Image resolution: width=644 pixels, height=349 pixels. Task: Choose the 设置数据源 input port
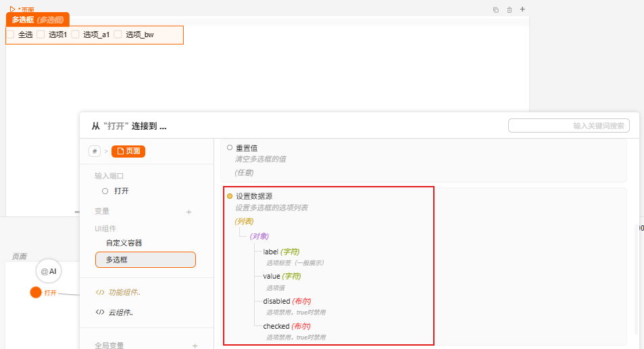[x=230, y=196]
